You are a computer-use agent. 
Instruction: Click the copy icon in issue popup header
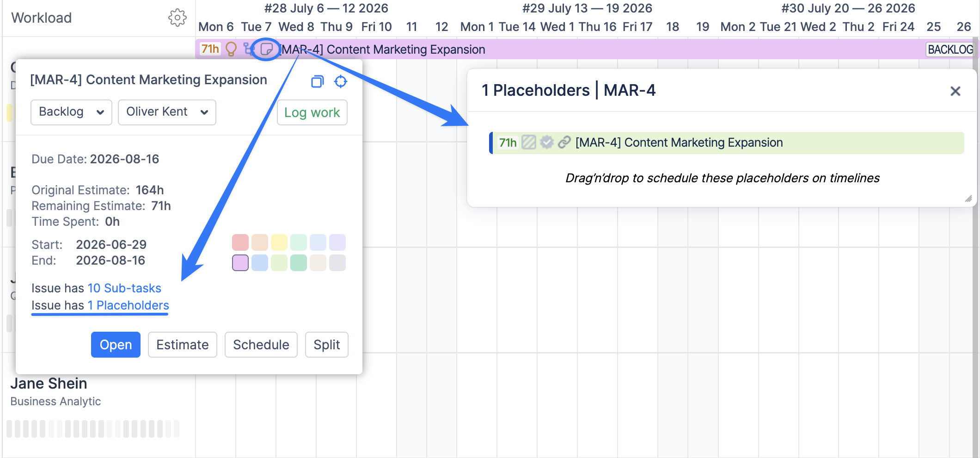(x=318, y=81)
